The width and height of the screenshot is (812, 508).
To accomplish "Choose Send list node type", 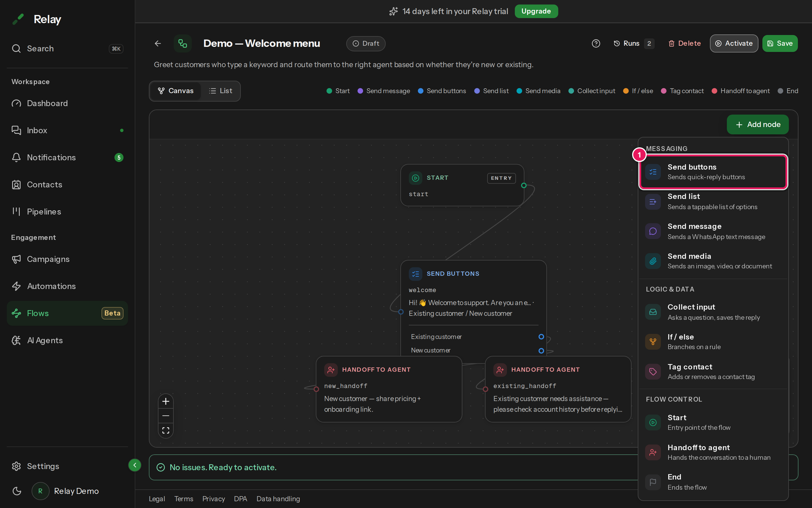I will (x=713, y=202).
